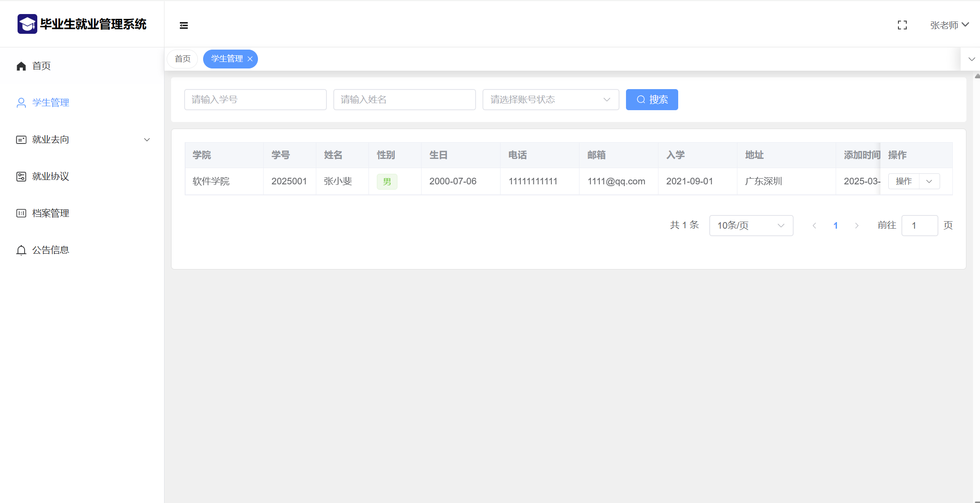980x503 pixels.
Task: Open the tabs options chevron at right
Action: click(x=972, y=59)
